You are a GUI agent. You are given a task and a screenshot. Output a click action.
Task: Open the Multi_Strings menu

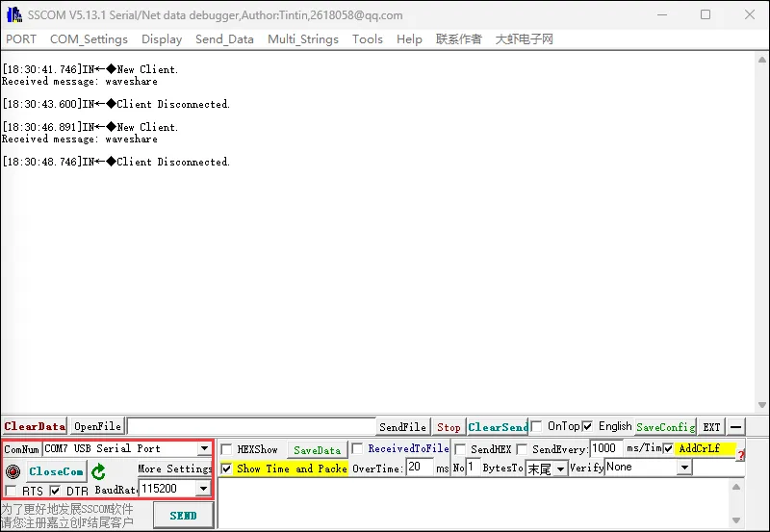302,39
